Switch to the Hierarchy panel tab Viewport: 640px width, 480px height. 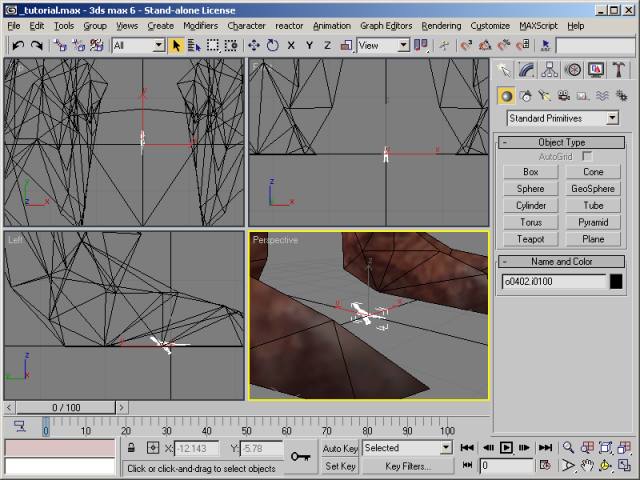point(550,70)
